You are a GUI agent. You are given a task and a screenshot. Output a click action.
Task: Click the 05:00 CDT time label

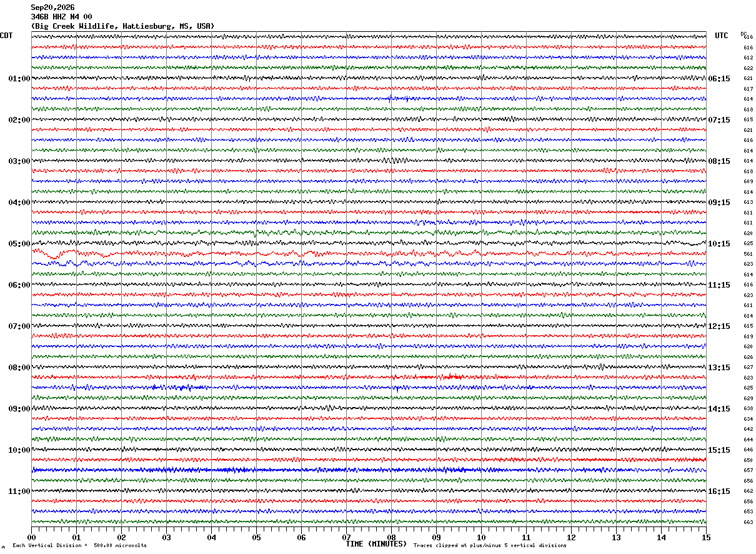click(19, 244)
